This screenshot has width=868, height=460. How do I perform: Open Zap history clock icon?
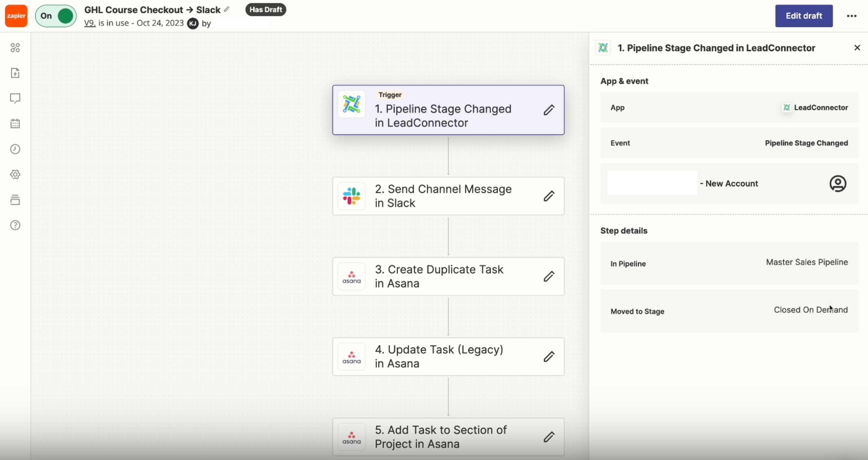pos(15,149)
